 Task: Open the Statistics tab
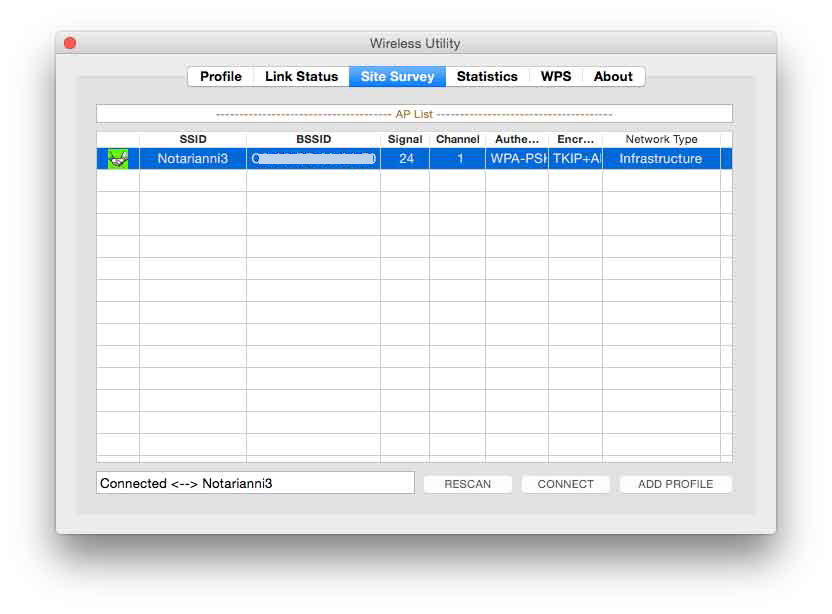tap(487, 76)
